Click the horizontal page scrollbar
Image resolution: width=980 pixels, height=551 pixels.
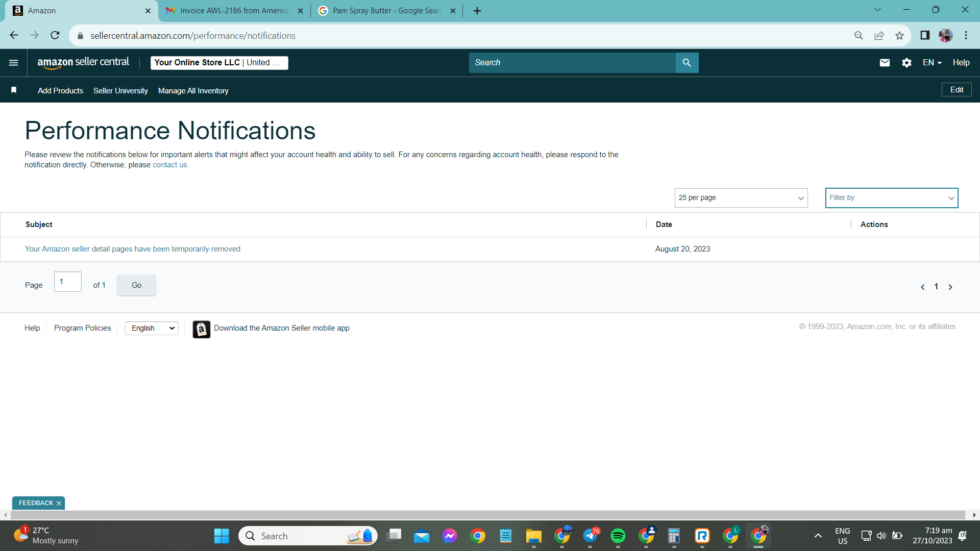(487, 515)
